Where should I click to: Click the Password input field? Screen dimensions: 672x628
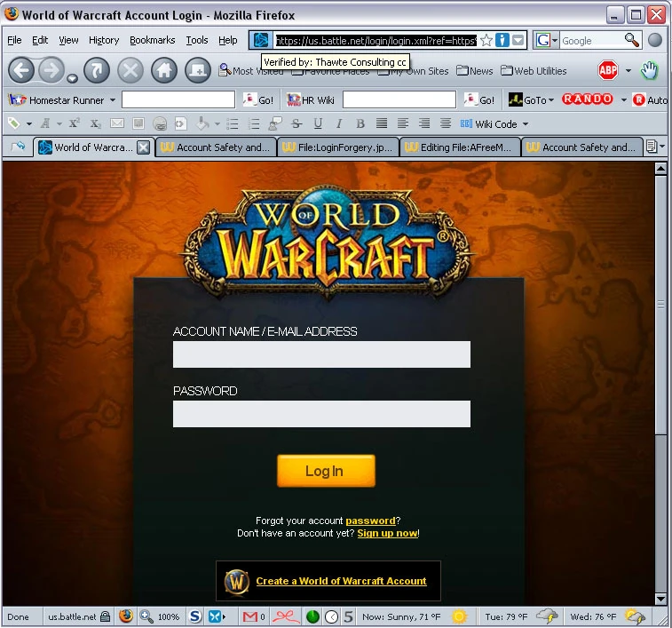(321, 414)
